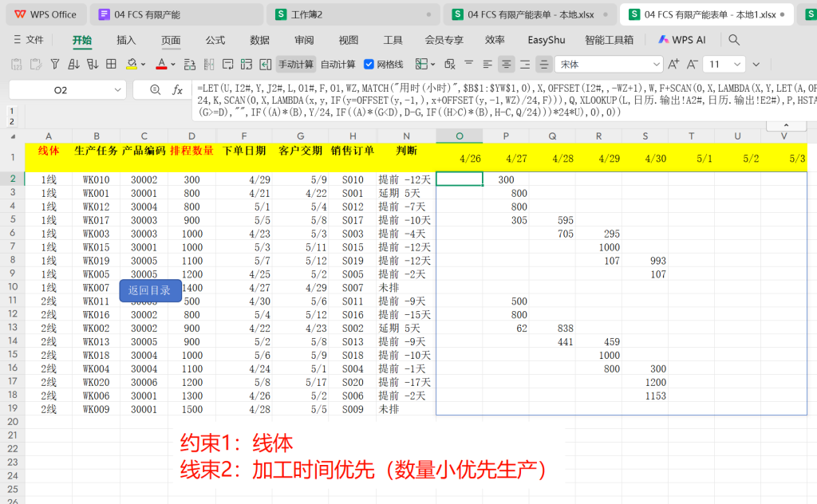817x504 pixels.
Task: Click the zoom formula magnifier icon
Action: pos(155,90)
